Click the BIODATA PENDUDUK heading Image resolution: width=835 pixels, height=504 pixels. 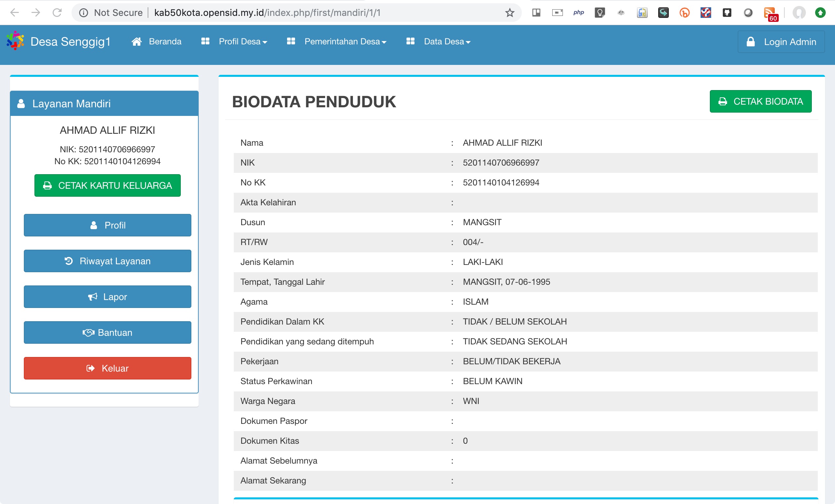pos(314,102)
